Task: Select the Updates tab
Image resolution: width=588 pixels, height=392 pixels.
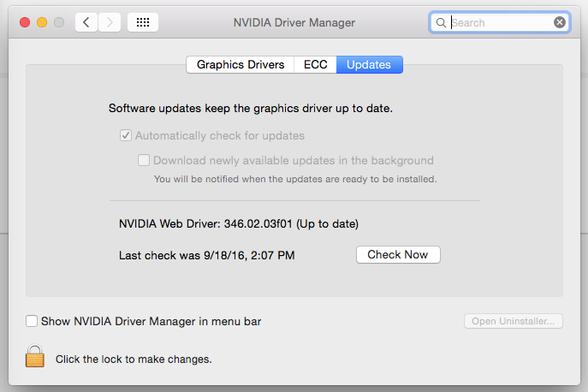Action: (x=370, y=64)
